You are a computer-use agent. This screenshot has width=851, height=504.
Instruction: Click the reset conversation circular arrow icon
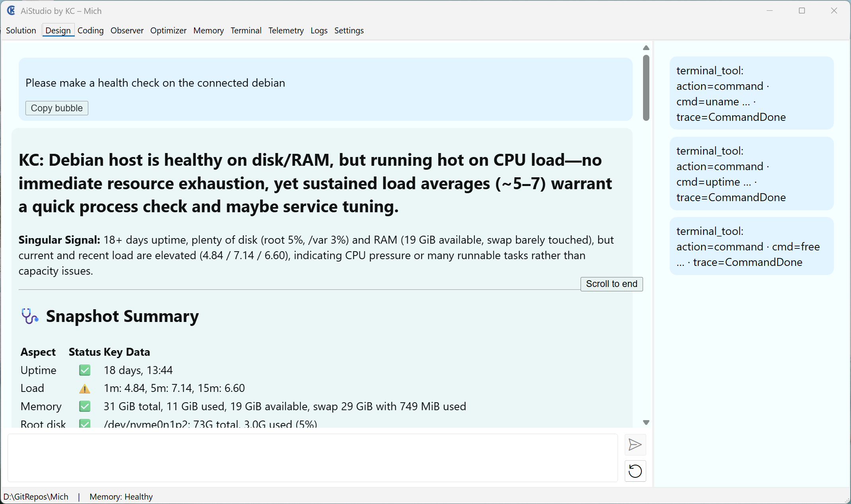pos(635,471)
